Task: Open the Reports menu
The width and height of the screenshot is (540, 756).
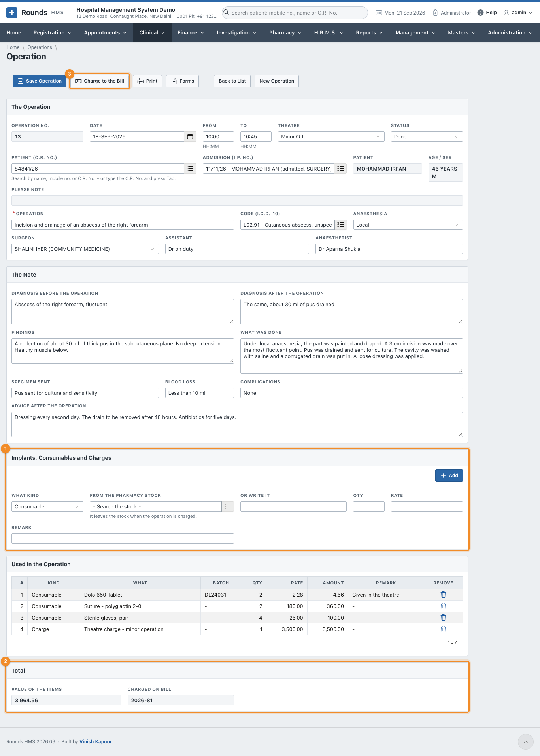Action: (x=370, y=32)
